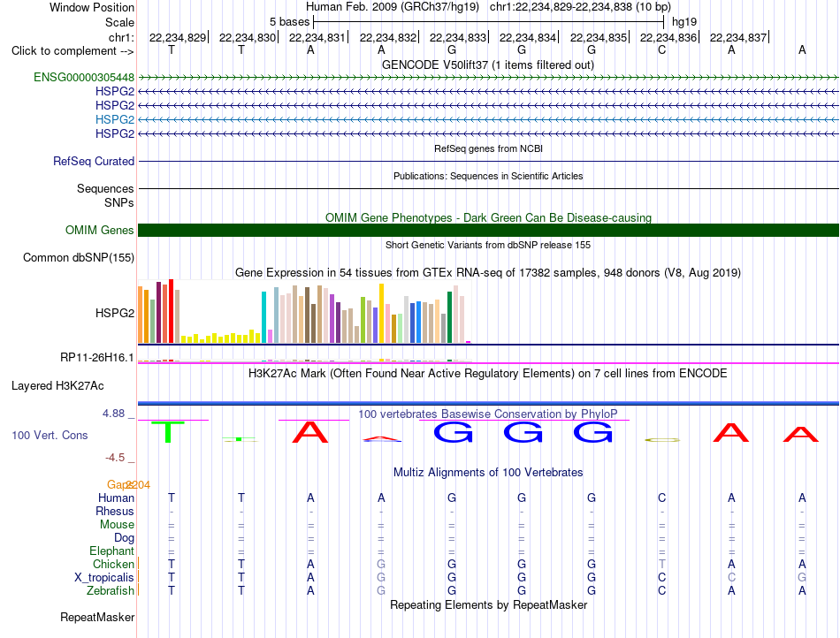Open the GTEx Gene Expression track title
This screenshot has height=638, width=840.
488,273
